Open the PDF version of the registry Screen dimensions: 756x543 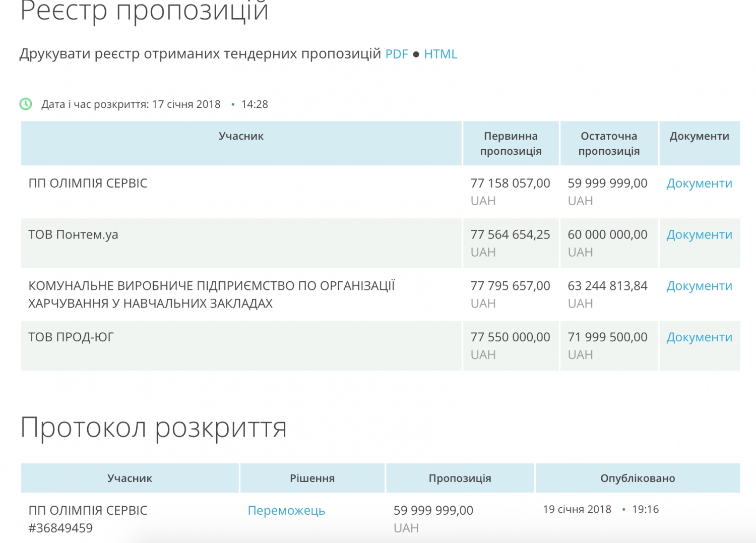tap(396, 54)
